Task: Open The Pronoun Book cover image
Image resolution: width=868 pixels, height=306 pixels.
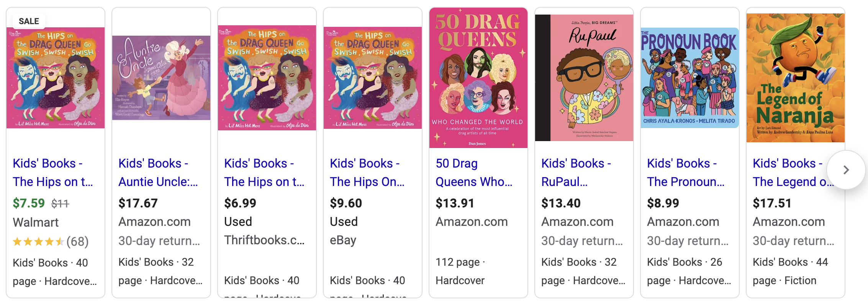Action: 690,78
